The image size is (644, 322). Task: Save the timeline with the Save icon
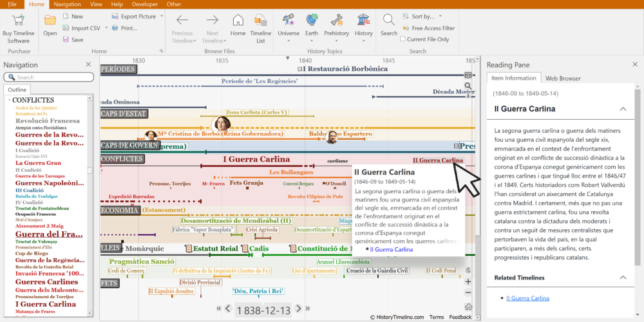[66, 39]
